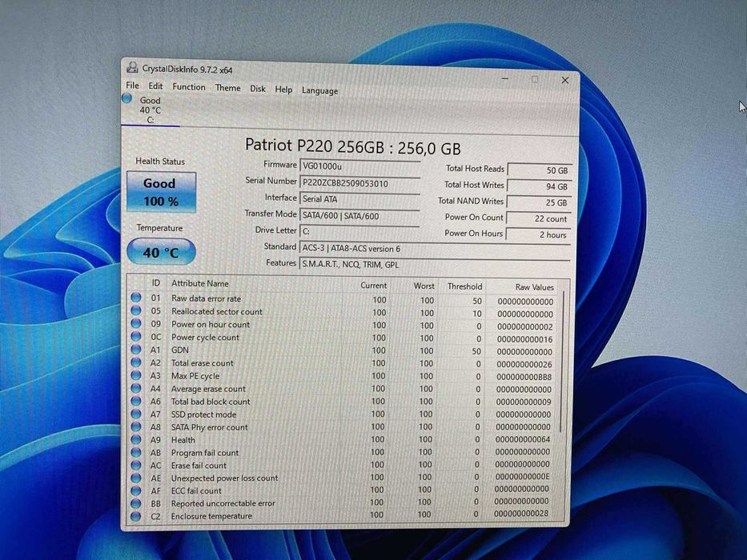Screen dimensions: 747x560
Task: Click the status icon for Total bad block count
Action: 136,401
